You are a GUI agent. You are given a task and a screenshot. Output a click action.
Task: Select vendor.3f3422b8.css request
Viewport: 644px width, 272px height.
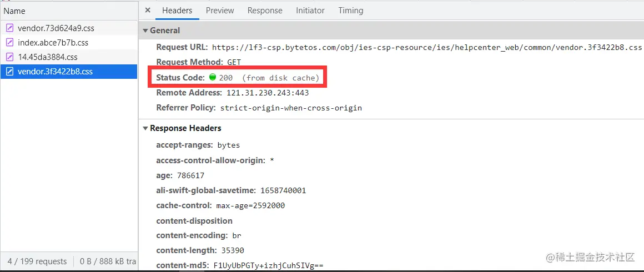pos(69,72)
